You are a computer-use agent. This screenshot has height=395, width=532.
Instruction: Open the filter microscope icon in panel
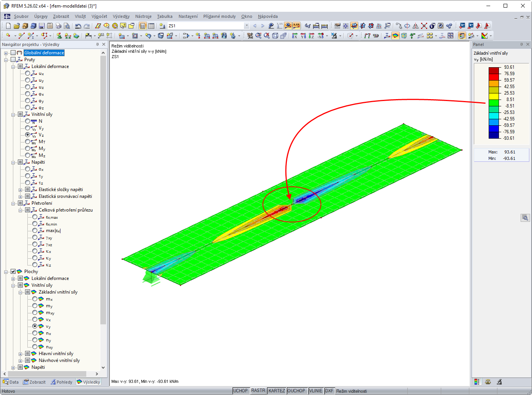(x=499, y=382)
